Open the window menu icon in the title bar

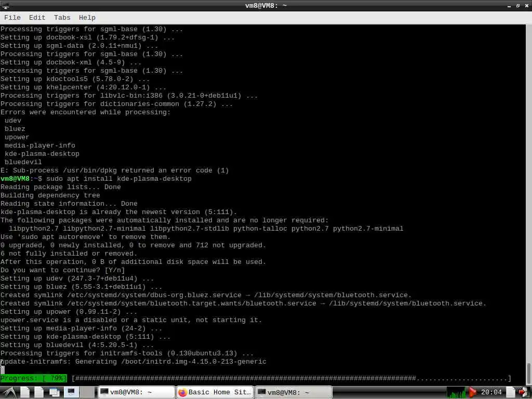coord(5,6)
